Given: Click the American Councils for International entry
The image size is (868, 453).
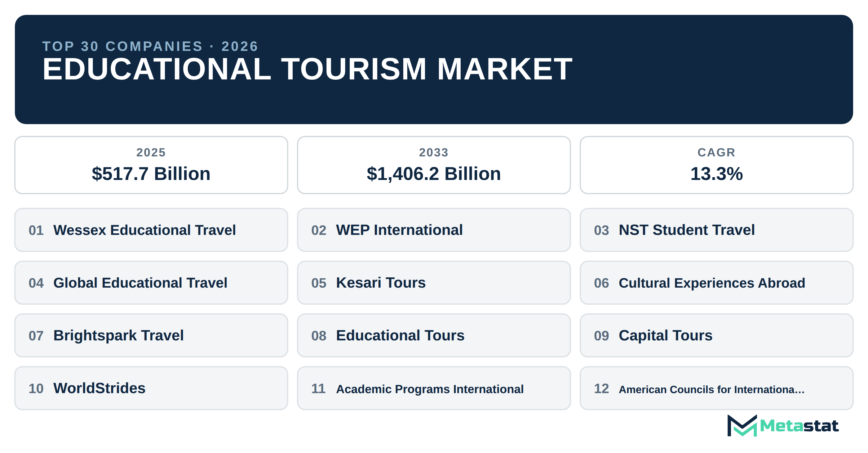Looking at the screenshot, I should click(717, 388).
